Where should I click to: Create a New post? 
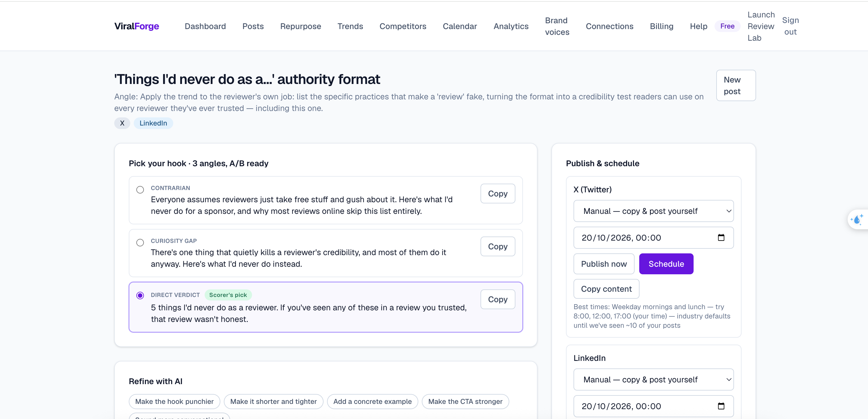click(735, 85)
